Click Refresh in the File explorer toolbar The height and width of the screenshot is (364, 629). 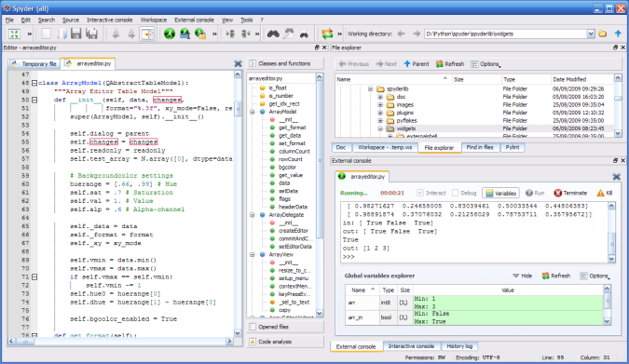(x=450, y=63)
